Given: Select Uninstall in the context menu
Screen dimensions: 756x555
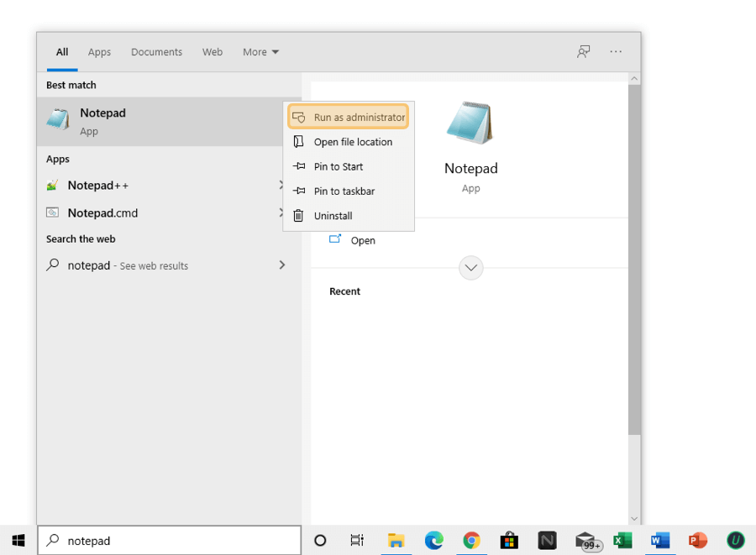Looking at the screenshot, I should [x=348, y=215].
